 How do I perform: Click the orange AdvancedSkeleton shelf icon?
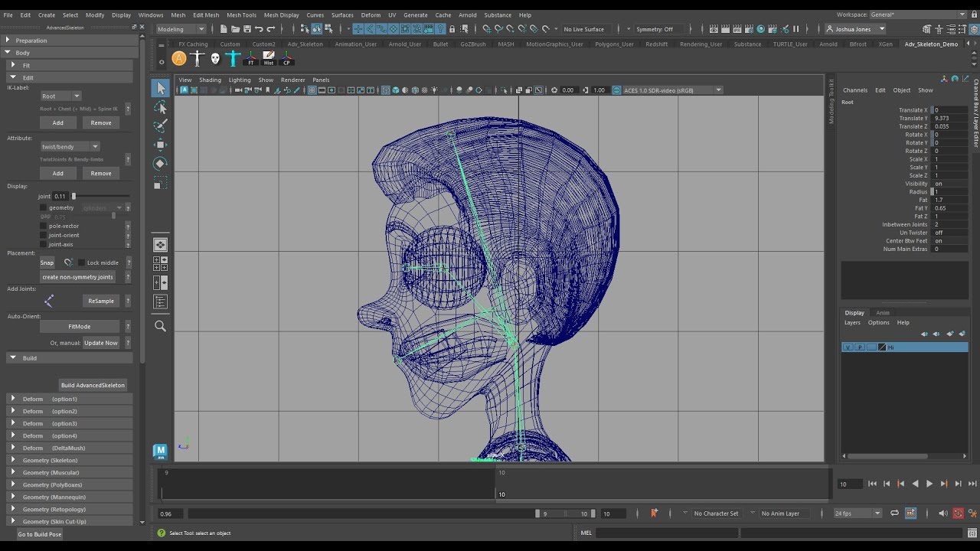[179, 58]
